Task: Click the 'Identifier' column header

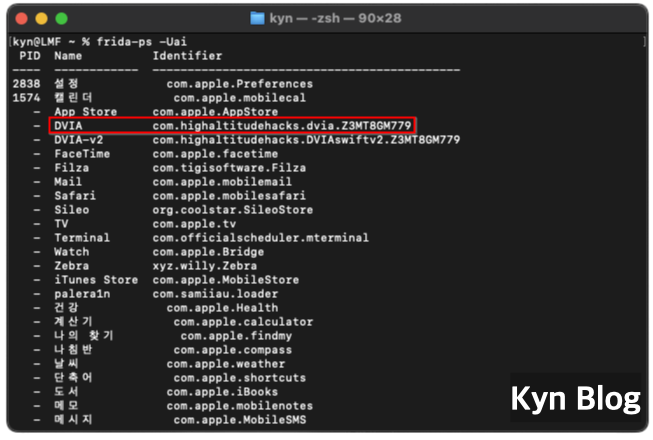Action: [187, 56]
